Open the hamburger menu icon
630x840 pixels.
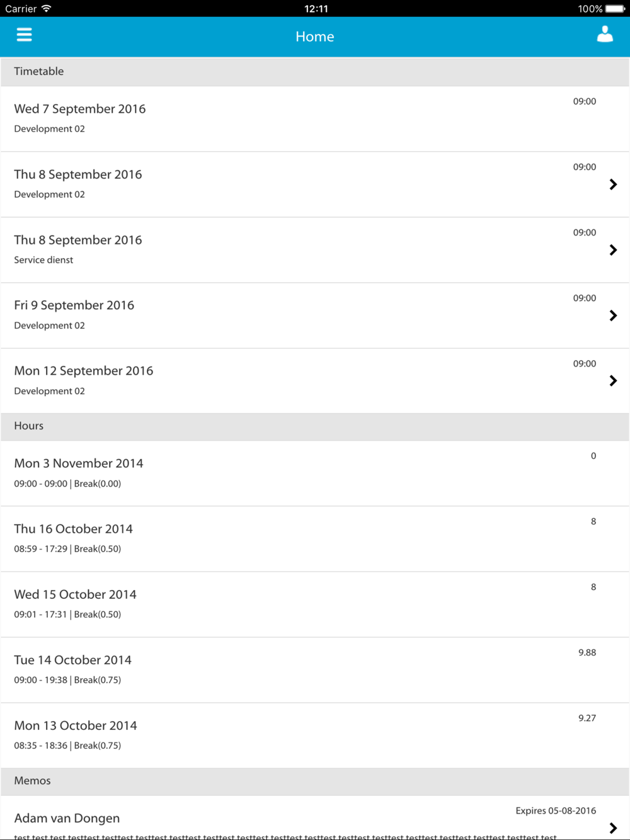tap(24, 35)
